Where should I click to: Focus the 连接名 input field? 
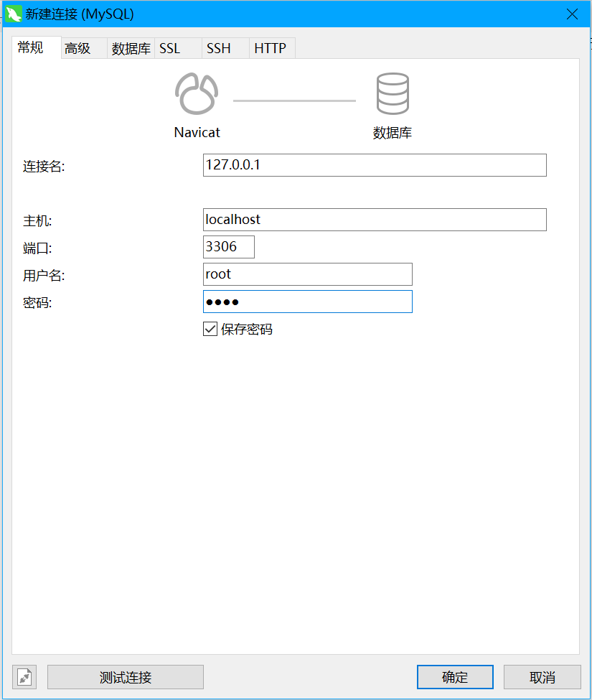point(375,165)
